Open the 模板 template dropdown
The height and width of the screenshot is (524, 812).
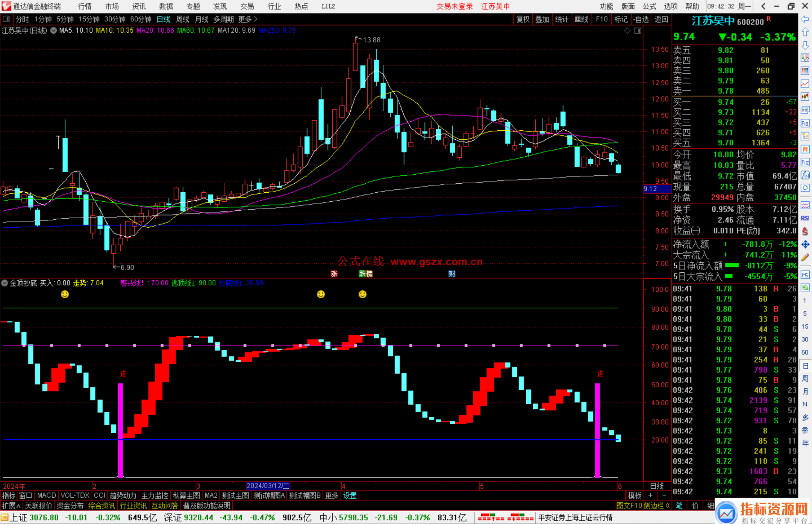point(635,495)
